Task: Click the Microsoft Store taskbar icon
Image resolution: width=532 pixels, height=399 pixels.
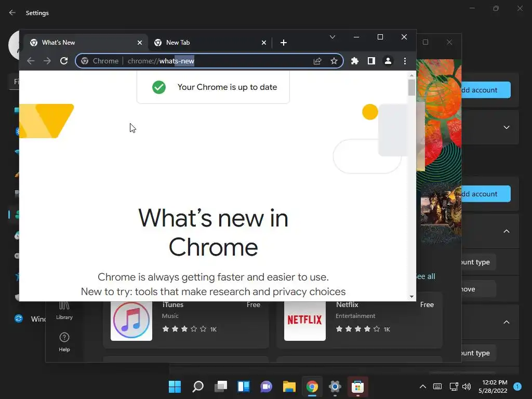Action: pos(357,387)
